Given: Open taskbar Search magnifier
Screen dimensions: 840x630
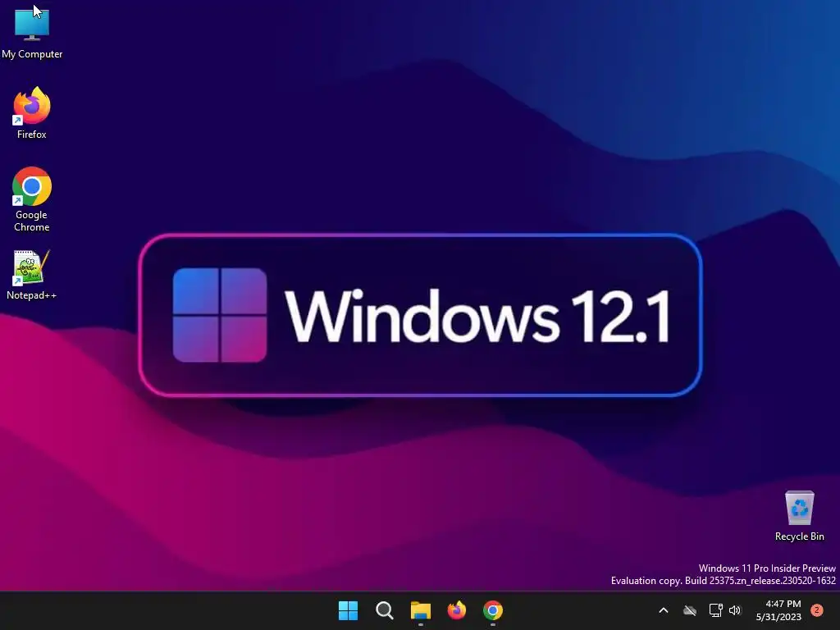Looking at the screenshot, I should coord(384,610).
